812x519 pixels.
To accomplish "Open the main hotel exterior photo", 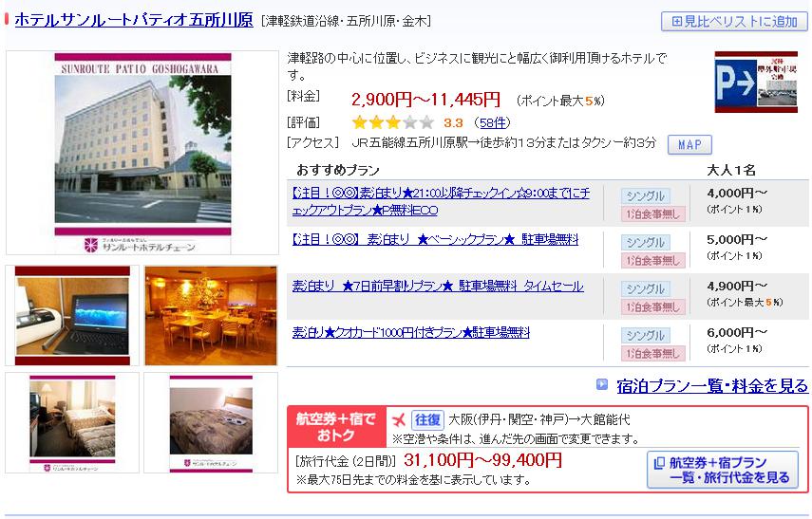I will click(142, 153).
